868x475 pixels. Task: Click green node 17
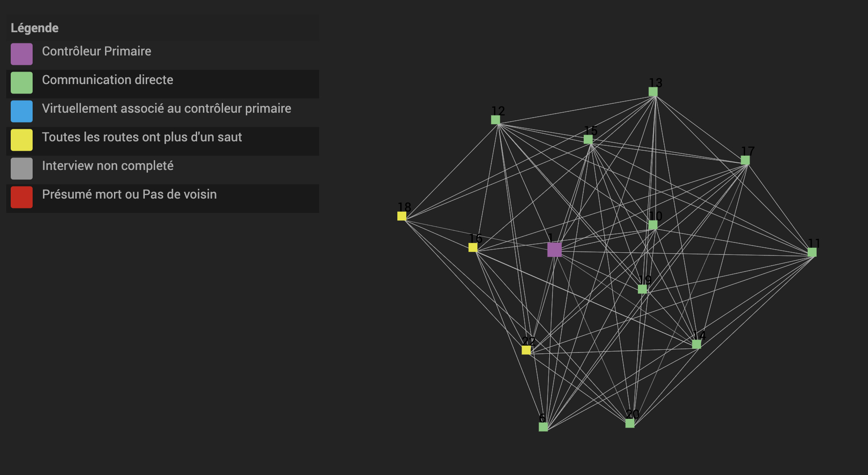click(x=745, y=160)
